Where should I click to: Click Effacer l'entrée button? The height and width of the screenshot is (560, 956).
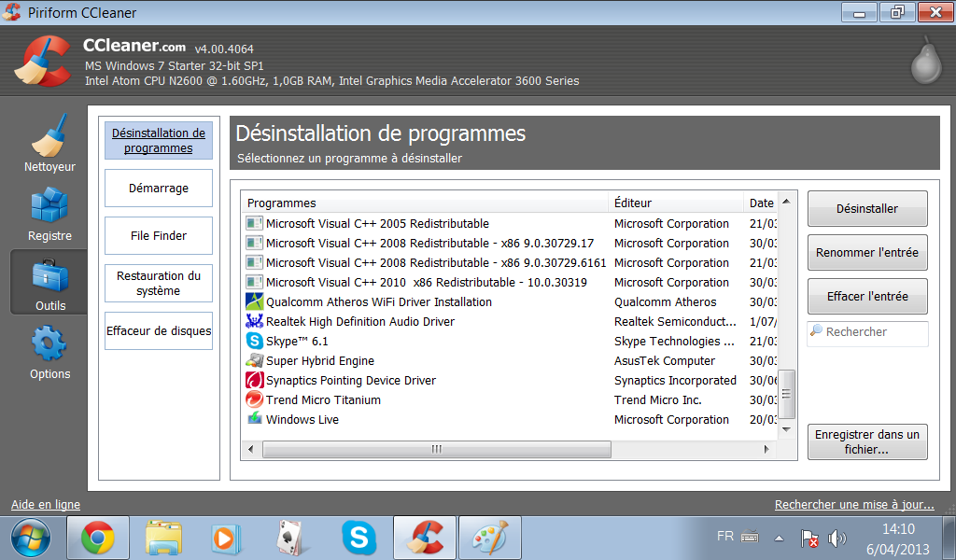pos(867,296)
